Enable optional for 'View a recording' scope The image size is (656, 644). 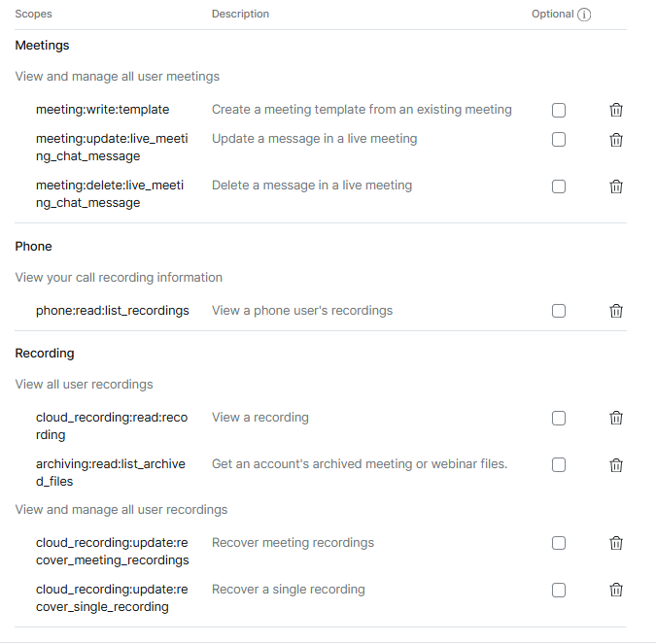(559, 418)
